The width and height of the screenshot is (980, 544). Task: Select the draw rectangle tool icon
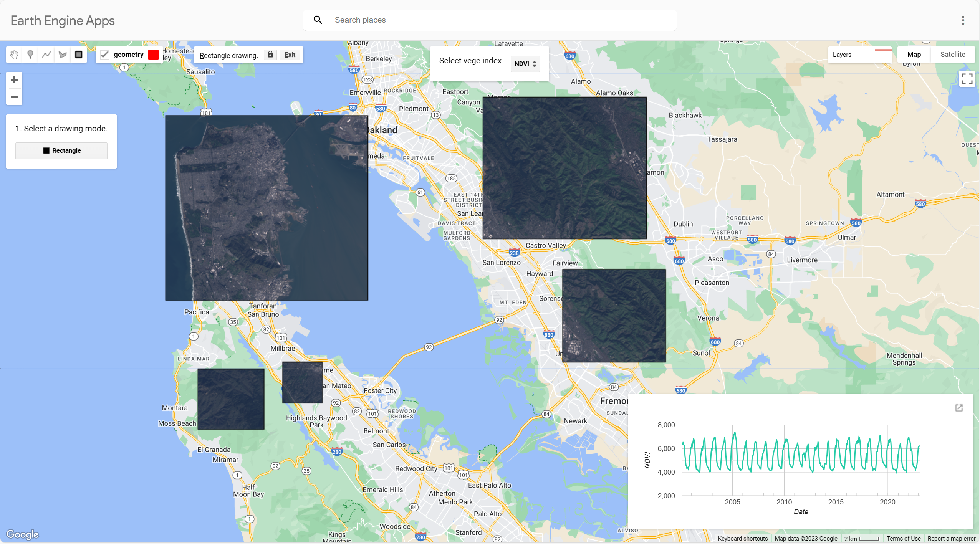79,55
